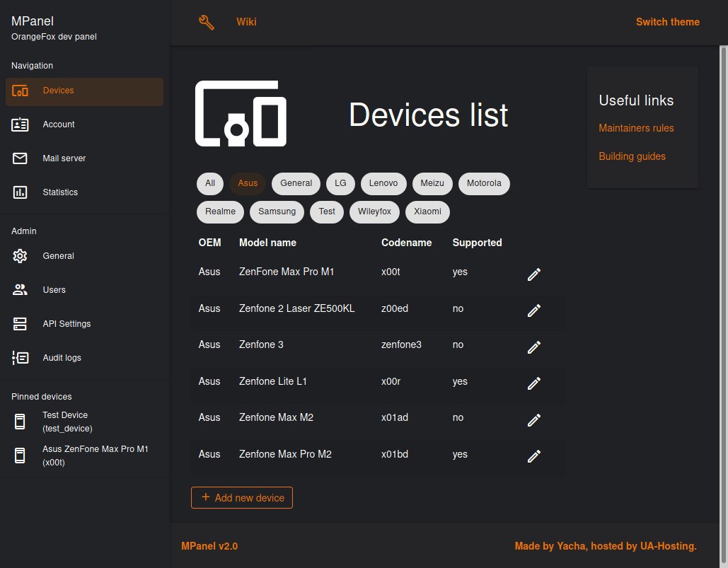The image size is (728, 568).
Task: Filter devices by All
Action: pyautogui.click(x=210, y=183)
